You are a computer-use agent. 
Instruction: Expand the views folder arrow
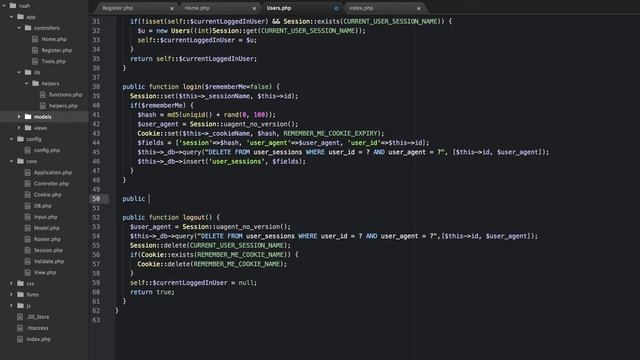tap(19, 128)
